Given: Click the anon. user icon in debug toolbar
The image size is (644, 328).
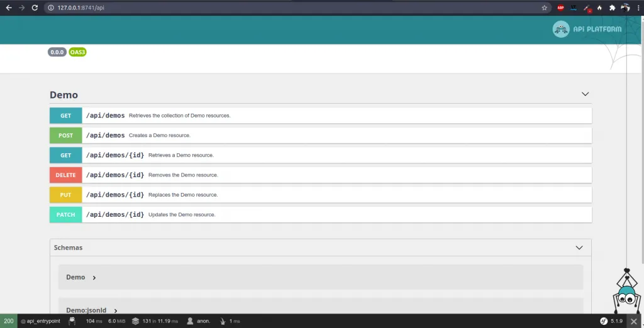Looking at the screenshot, I should (190, 321).
